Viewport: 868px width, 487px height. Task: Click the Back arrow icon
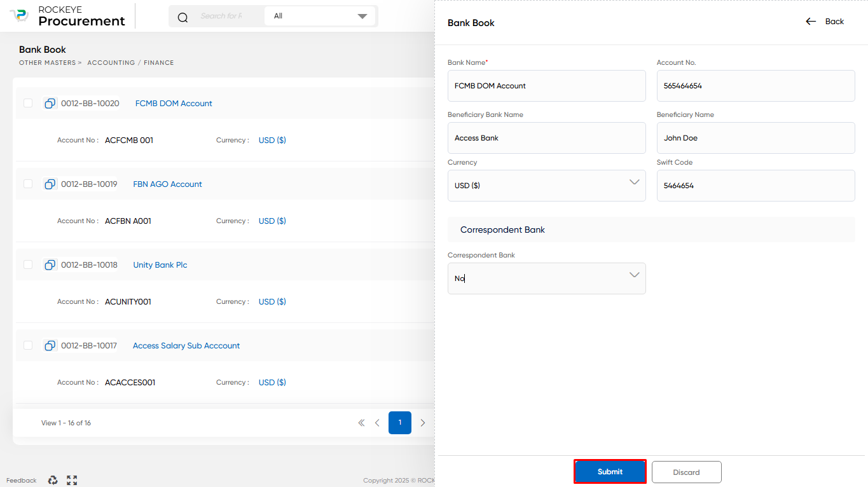tap(811, 22)
